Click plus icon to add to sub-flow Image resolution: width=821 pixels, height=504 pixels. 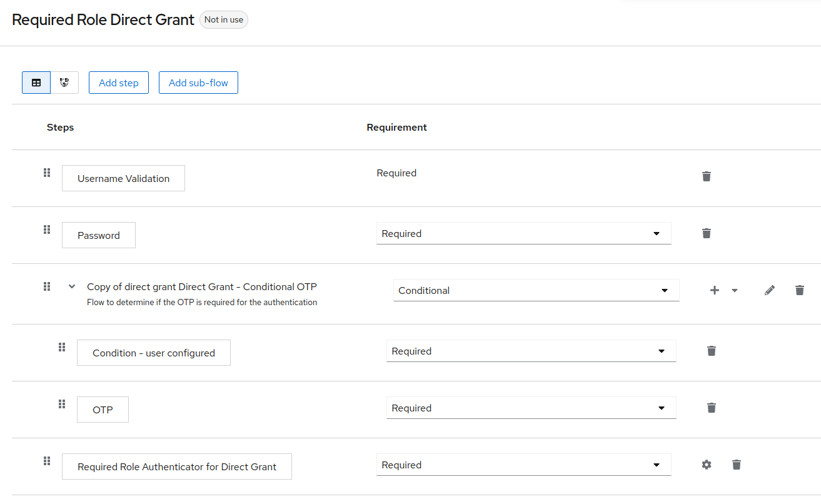715,290
